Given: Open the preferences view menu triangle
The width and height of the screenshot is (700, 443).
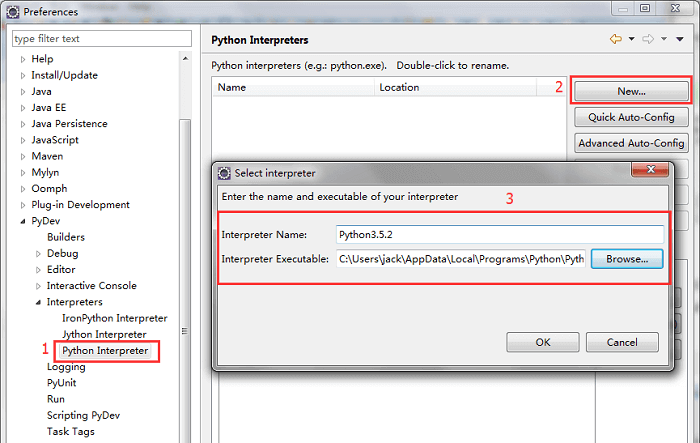Looking at the screenshot, I should click(x=679, y=40).
